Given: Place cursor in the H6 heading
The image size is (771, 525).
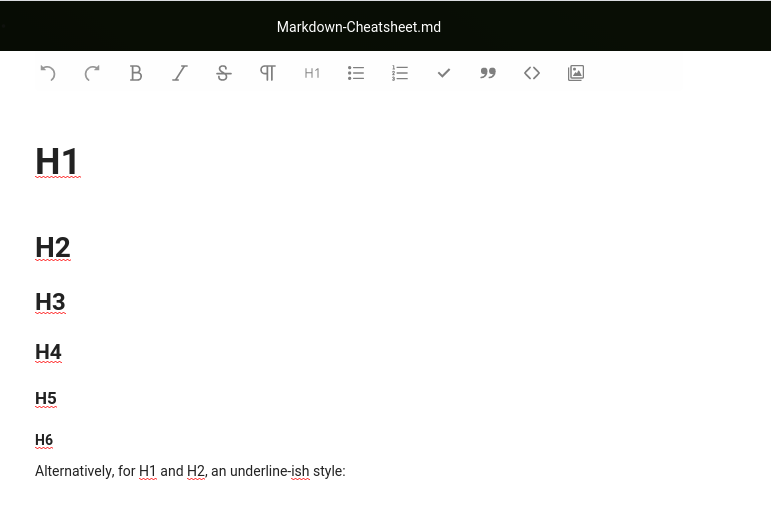Looking at the screenshot, I should point(44,440).
